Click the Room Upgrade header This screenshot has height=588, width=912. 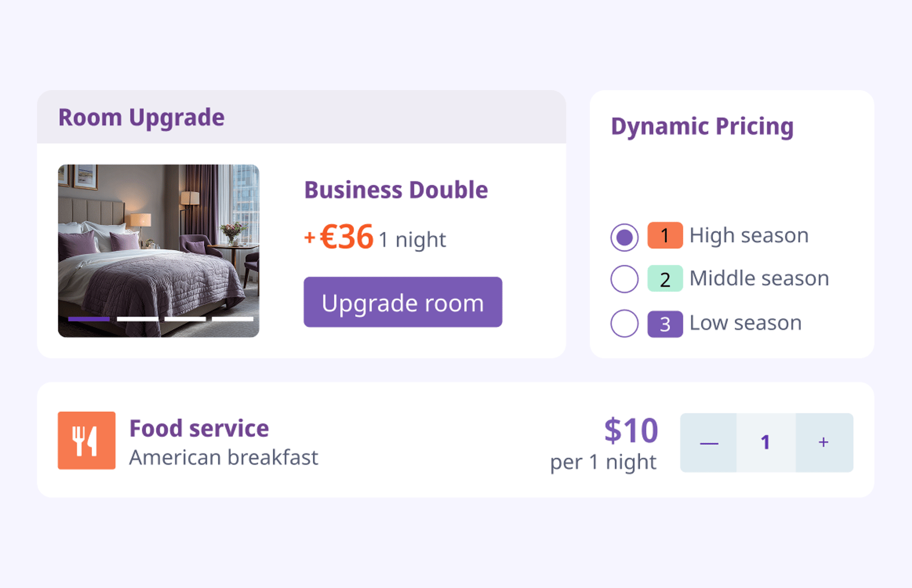[141, 118]
